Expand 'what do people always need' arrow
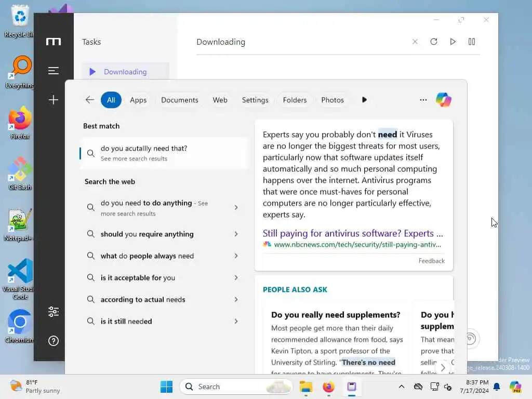Viewport: 532px width, 399px height. point(236,256)
